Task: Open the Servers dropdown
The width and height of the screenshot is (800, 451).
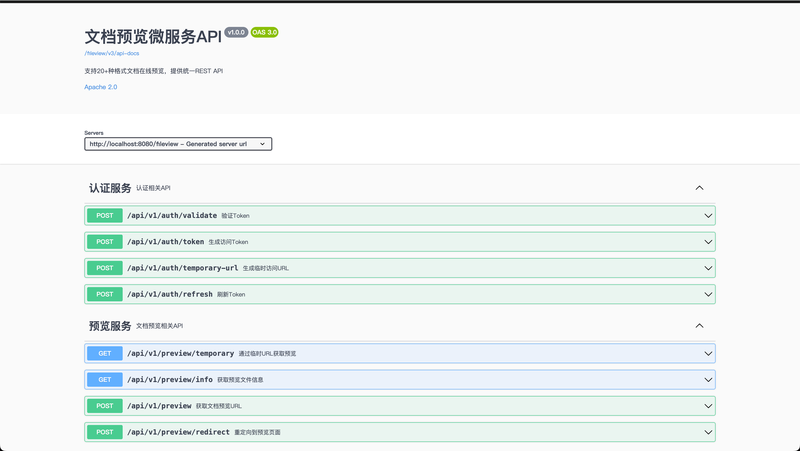Action: [x=178, y=144]
